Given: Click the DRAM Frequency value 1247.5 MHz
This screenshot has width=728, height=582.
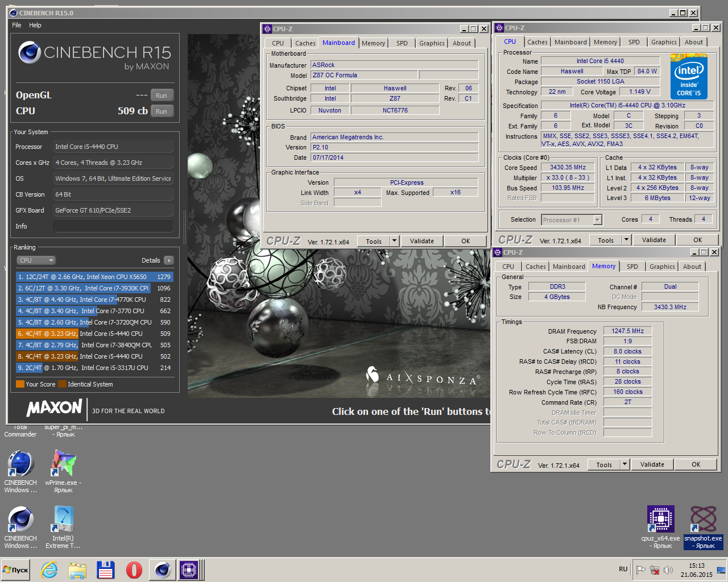Looking at the screenshot, I should point(628,331).
